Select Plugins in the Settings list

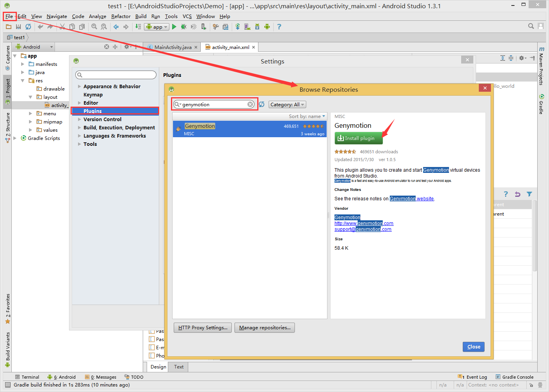pos(115,111)
